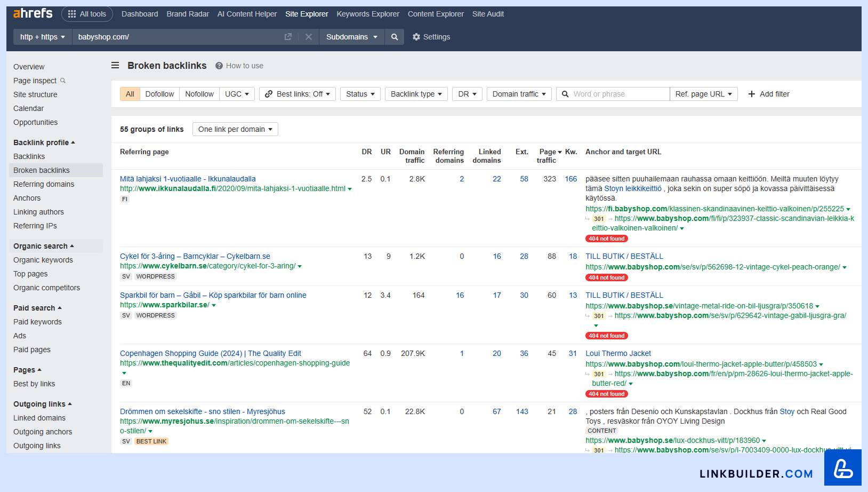The image size is (868, 492).
Task: Collapse the Pages section
Action: 27,370
